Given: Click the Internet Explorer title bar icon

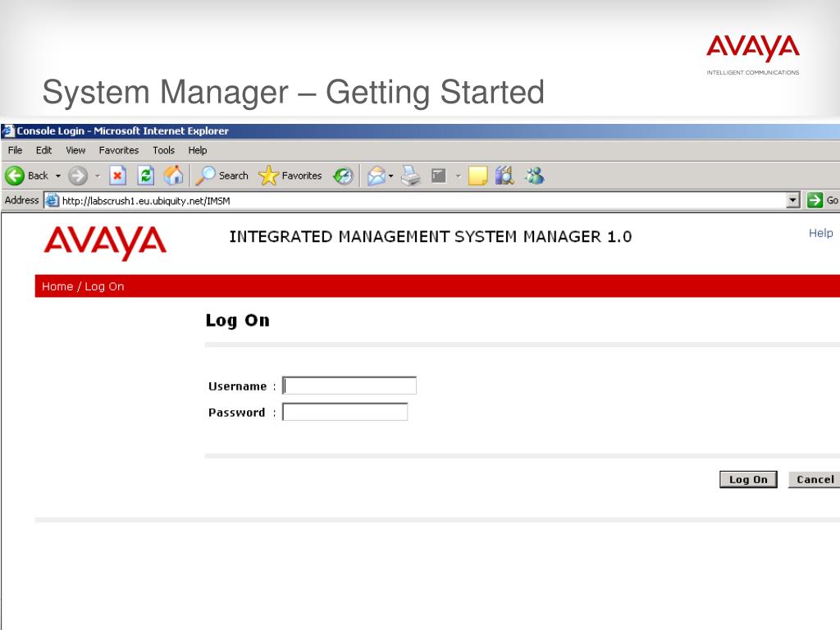Looking at the screenshot, I should [8, 130].
